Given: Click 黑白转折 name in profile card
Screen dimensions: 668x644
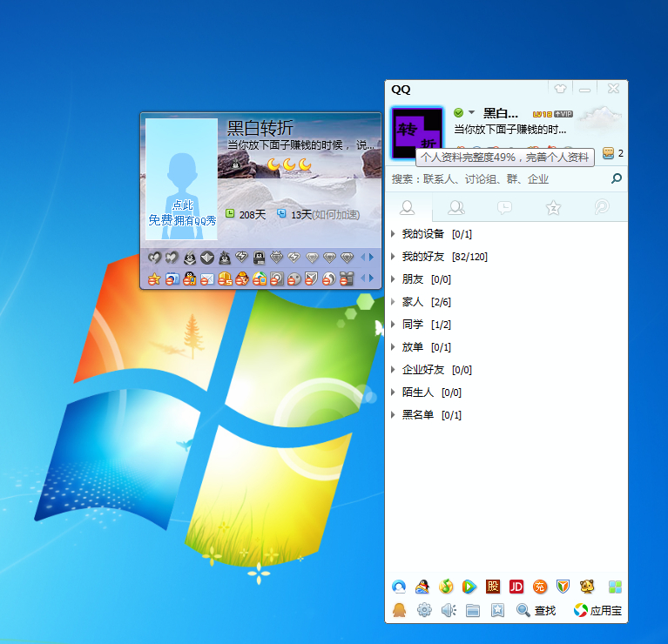Looking at the screenshot, I should 260,127.
